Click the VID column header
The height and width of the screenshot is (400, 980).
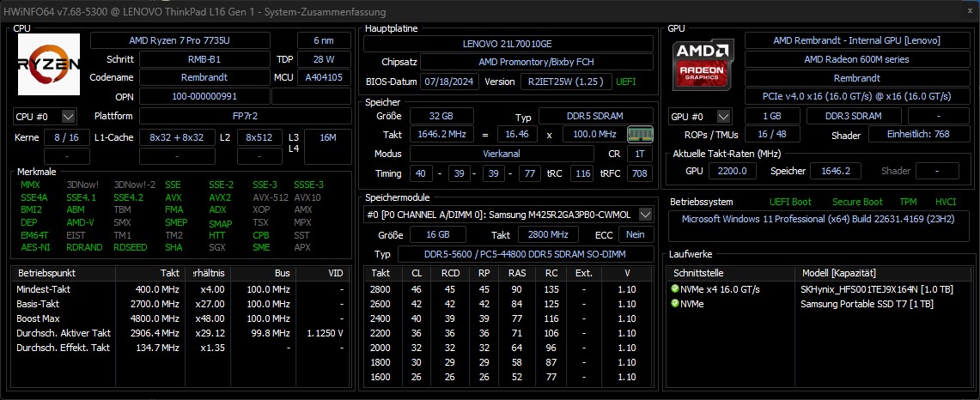pos(322,273)
